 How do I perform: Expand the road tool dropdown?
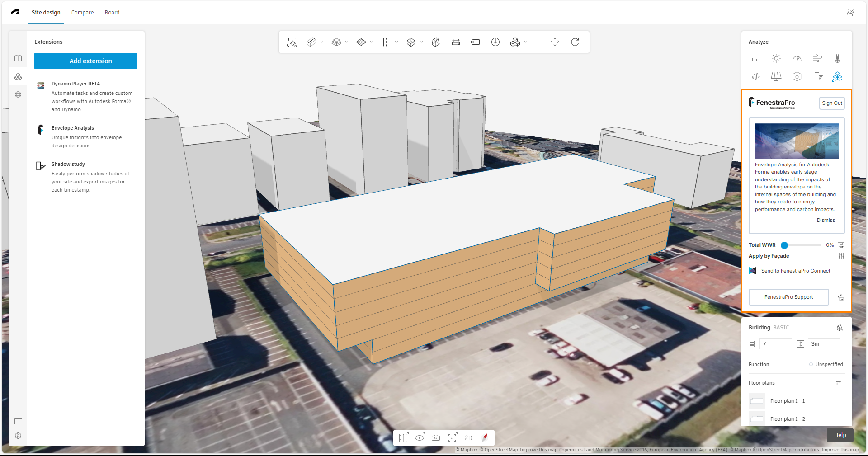pos(396,42)
